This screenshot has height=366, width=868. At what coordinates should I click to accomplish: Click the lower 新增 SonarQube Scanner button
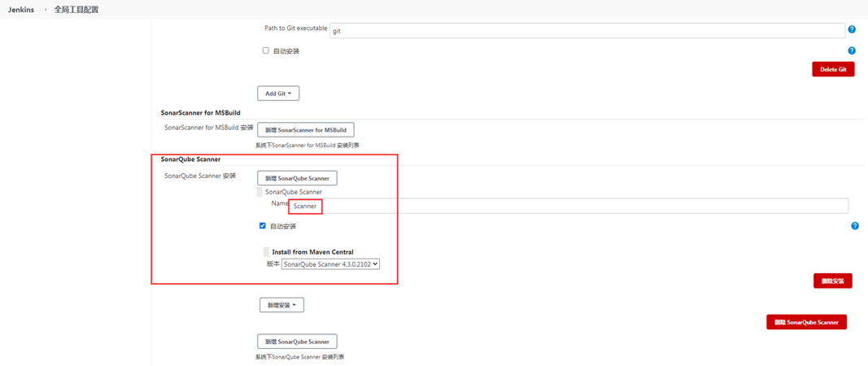[x=297, y=341]
